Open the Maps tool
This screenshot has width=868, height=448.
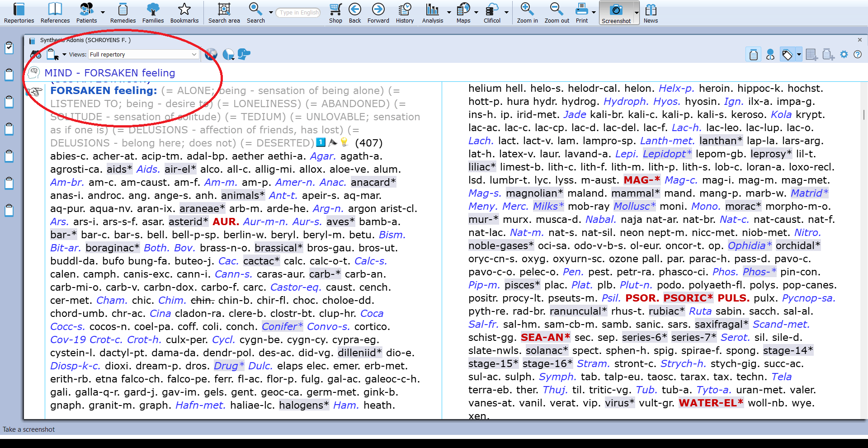(463, 13)
